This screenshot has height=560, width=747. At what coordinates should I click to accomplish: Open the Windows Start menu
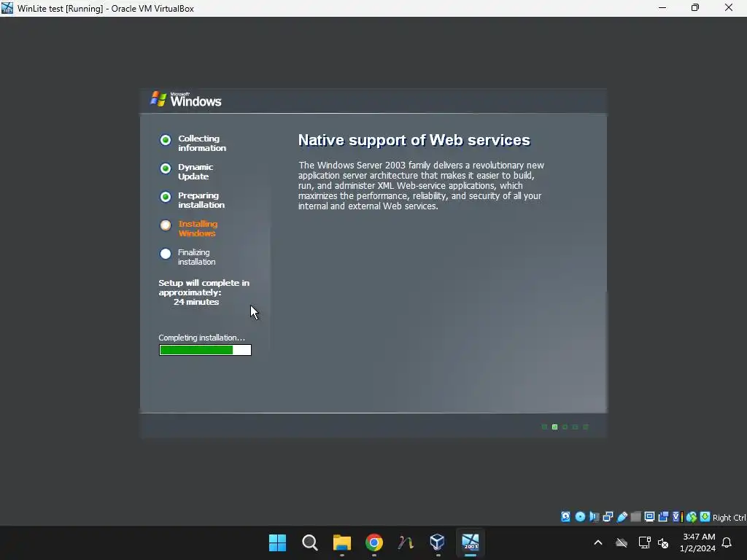pos(278,542)
